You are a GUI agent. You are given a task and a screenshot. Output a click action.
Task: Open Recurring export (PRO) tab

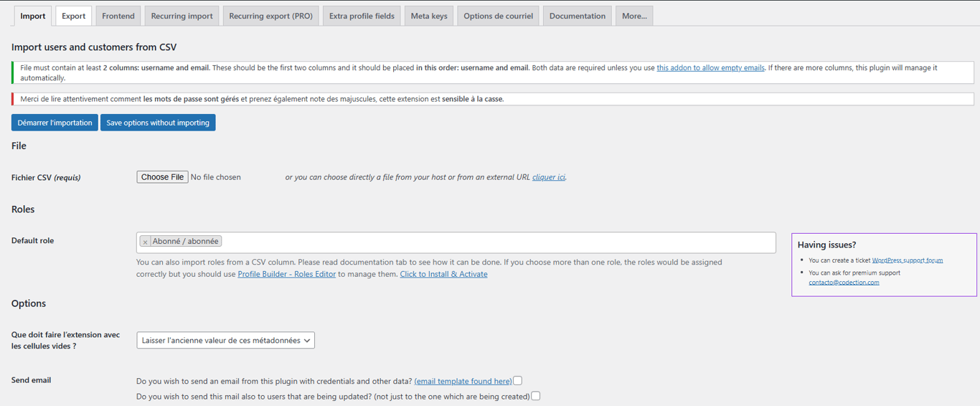point(270,16)
